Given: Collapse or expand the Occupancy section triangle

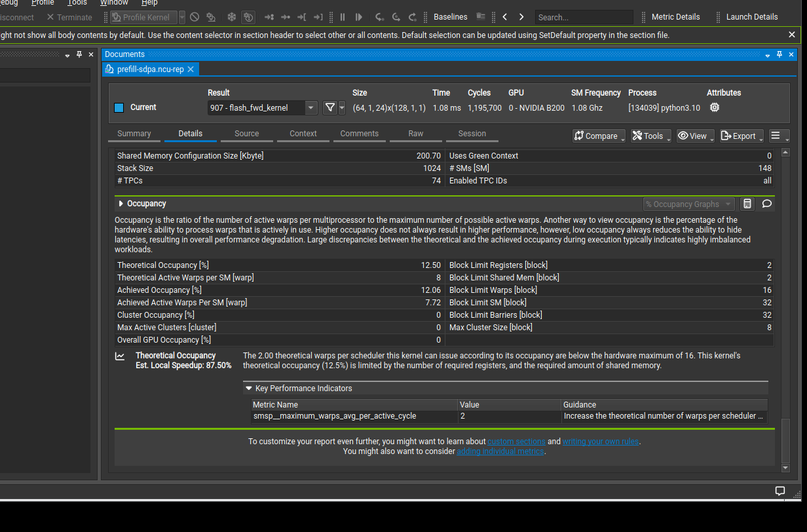Looking at the screenshot, I should pos(121,204).
